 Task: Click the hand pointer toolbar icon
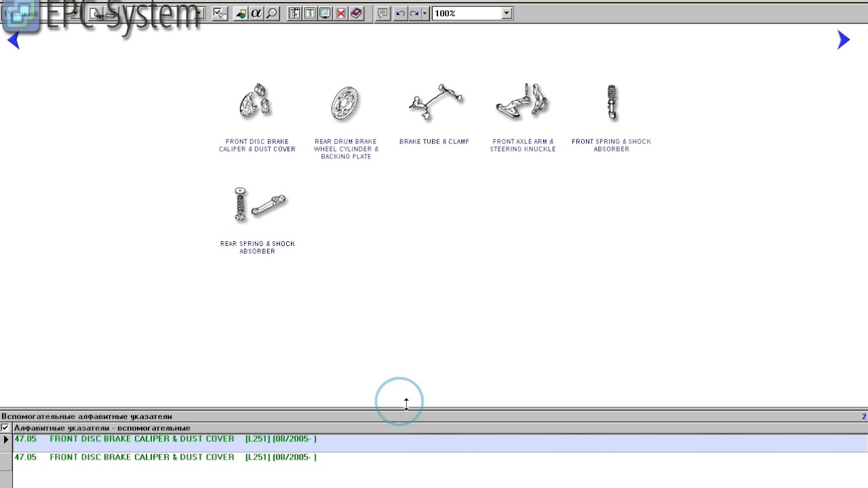pyautogui.click(x=219, y=14)
